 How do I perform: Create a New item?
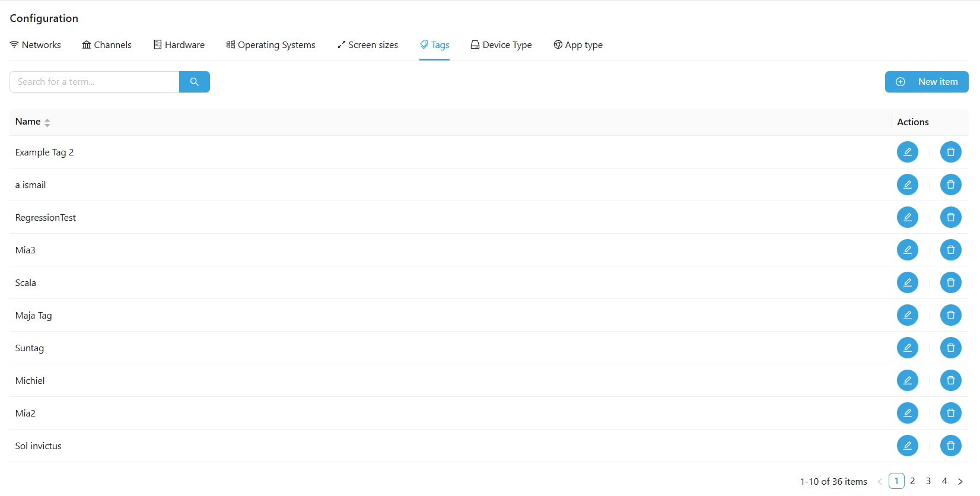click(x=926, y=82)
